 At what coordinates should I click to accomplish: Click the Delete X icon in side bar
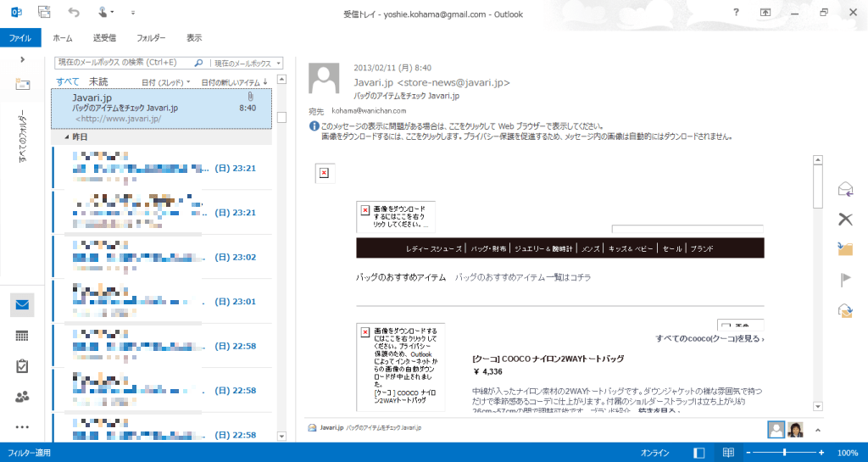[x=845, y=219]
